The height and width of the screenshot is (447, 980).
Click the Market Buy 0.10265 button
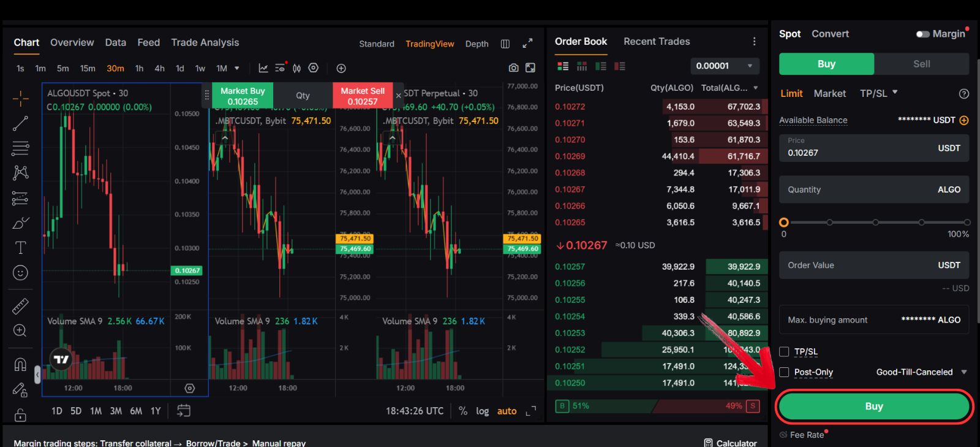click(x=243, y=96)
